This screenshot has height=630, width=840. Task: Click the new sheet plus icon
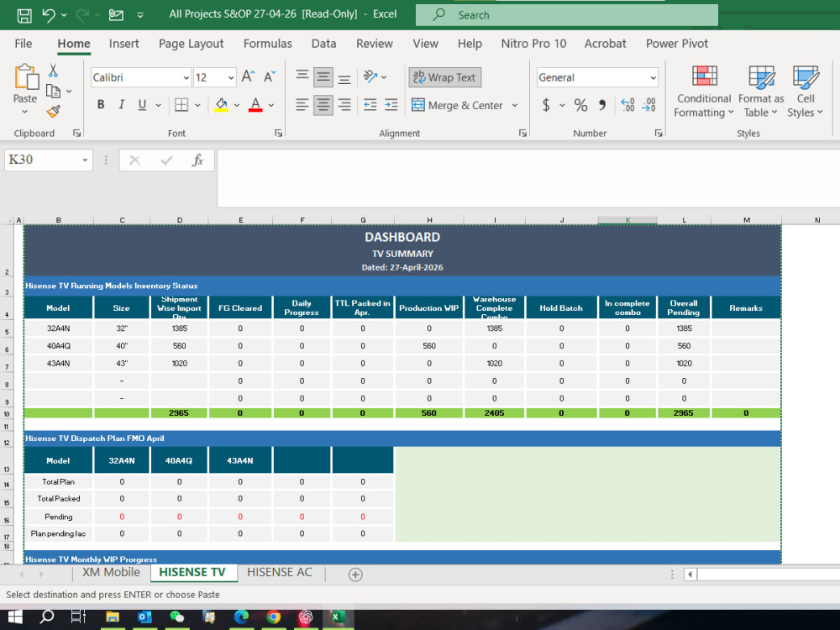coord(355,575)
